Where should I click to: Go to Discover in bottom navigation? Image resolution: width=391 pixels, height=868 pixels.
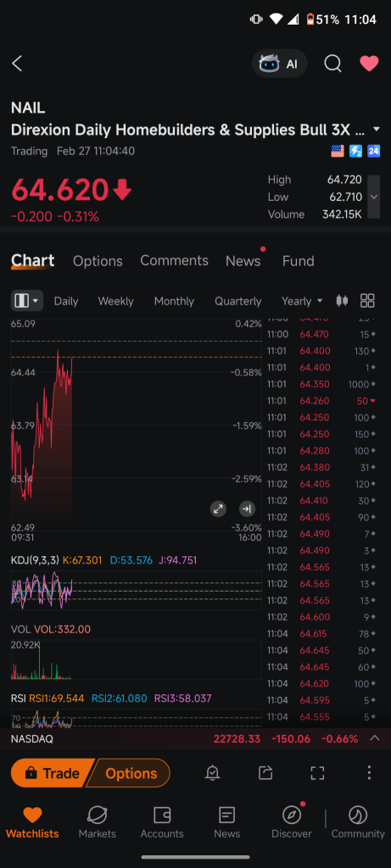[291, 822]
